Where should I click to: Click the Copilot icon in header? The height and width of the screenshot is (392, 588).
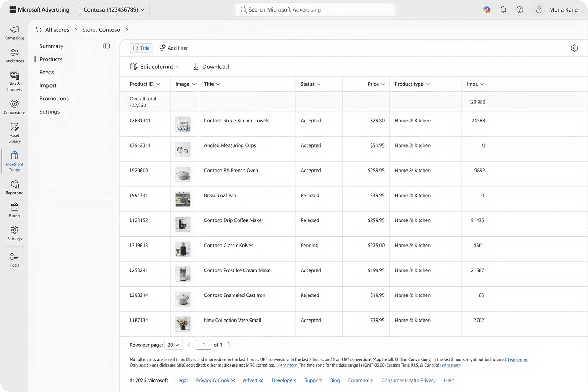[x=487, y=10]
